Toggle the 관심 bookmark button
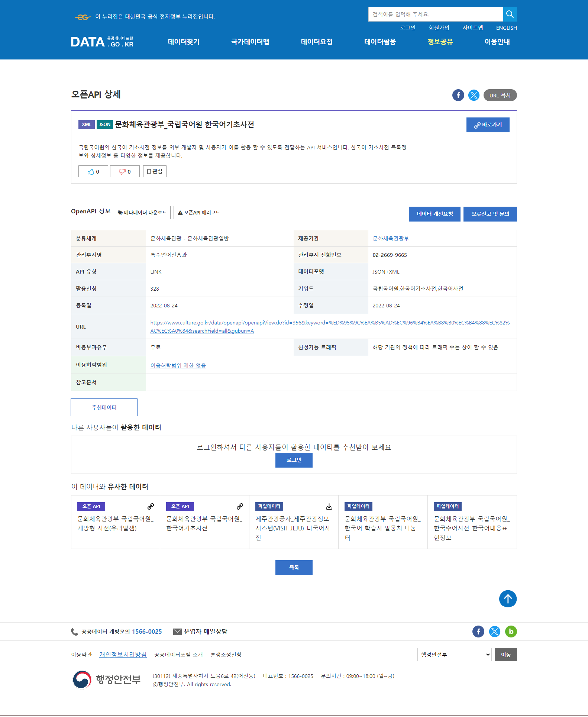 [155, 171]
